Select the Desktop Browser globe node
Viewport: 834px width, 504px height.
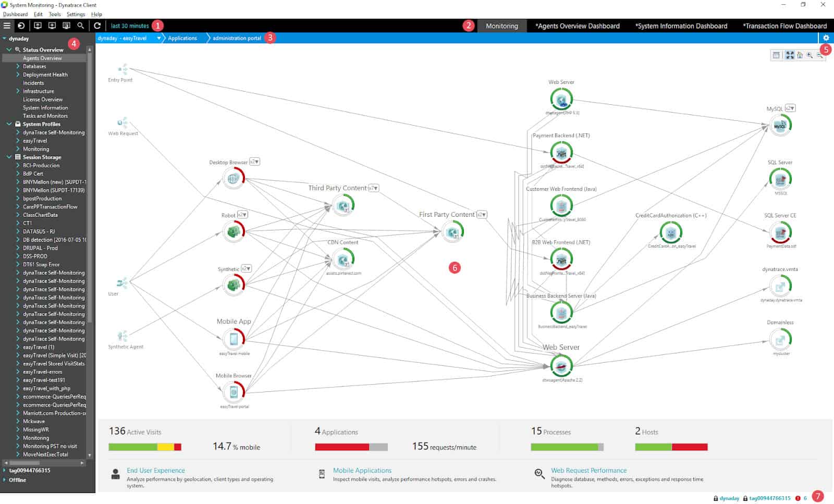(x=234, y=179)
